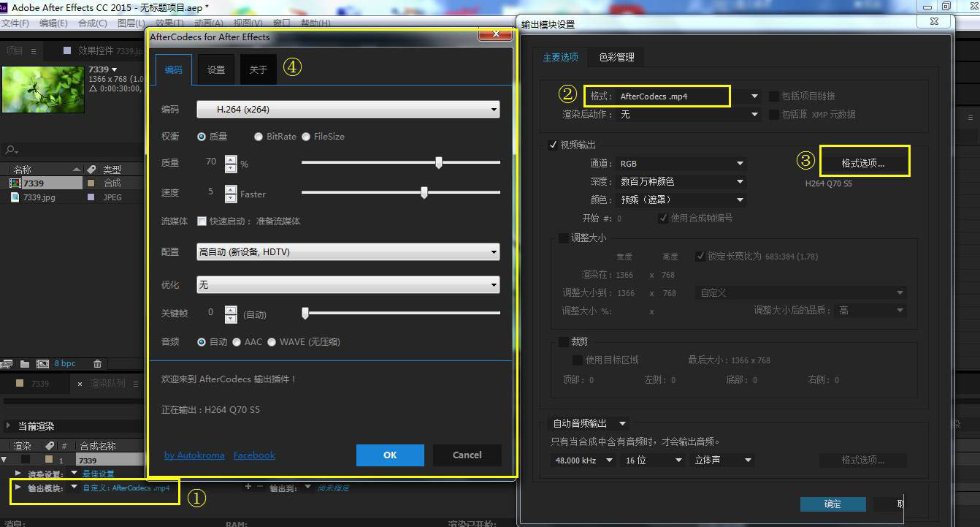Click the 8 bpc color depth indicator
Viewport: 980px width, 527px height.
point(65,363)
